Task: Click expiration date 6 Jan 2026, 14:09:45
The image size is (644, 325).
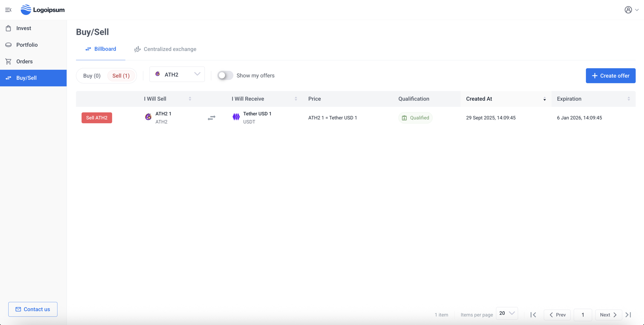Action: point(580,118)
